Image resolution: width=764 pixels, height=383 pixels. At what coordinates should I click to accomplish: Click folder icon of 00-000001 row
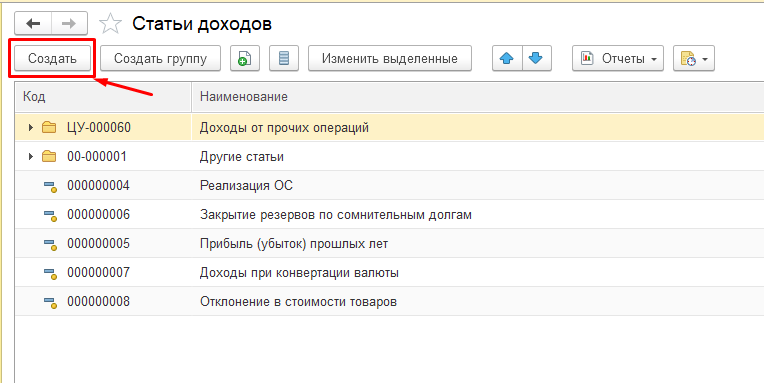point(49,156)
